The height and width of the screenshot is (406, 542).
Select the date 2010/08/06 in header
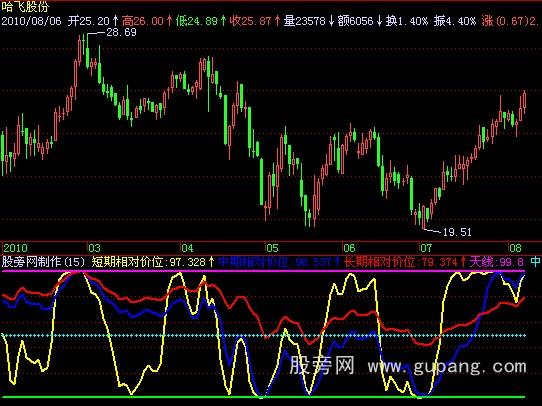tap(31, 21)
